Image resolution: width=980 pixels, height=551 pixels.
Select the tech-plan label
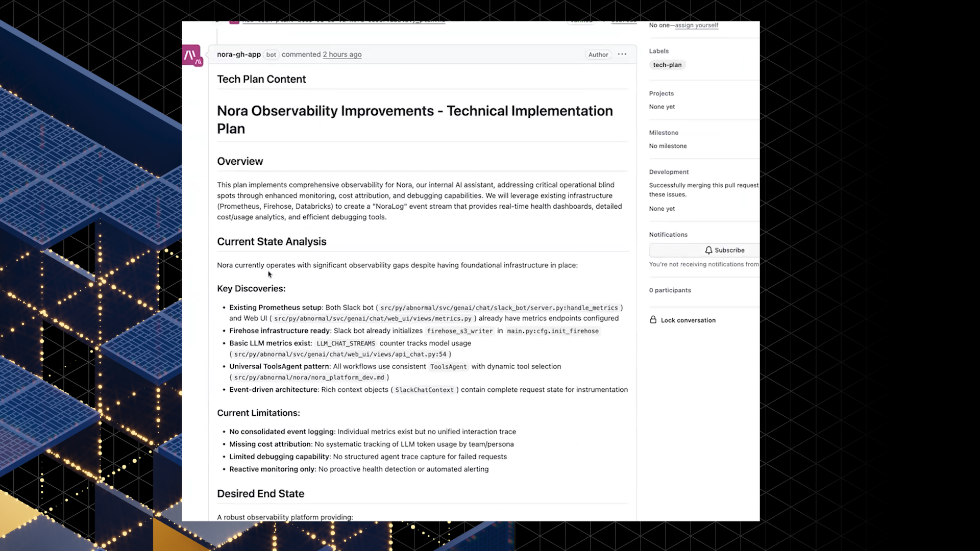coord(667,65)
